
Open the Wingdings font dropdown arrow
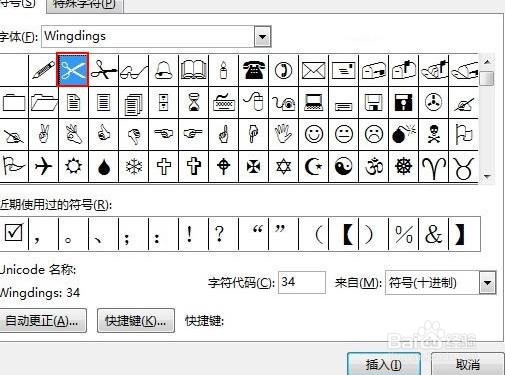[x=263, y=36]
